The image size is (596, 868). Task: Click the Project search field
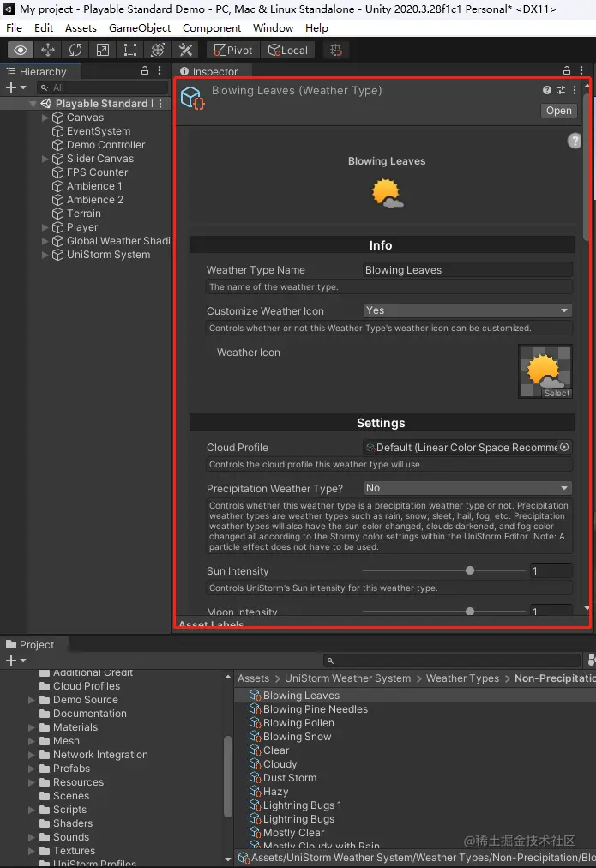(x=452, y=660)
